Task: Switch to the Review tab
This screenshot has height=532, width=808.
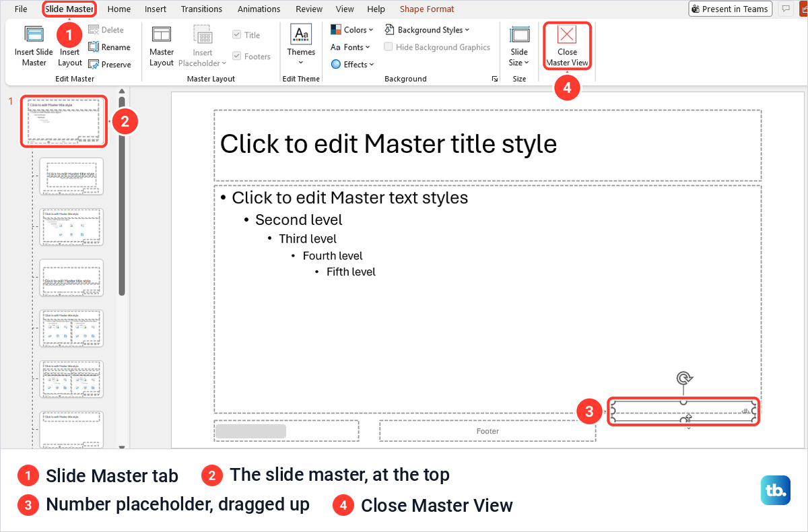Action: coord(309,9)
